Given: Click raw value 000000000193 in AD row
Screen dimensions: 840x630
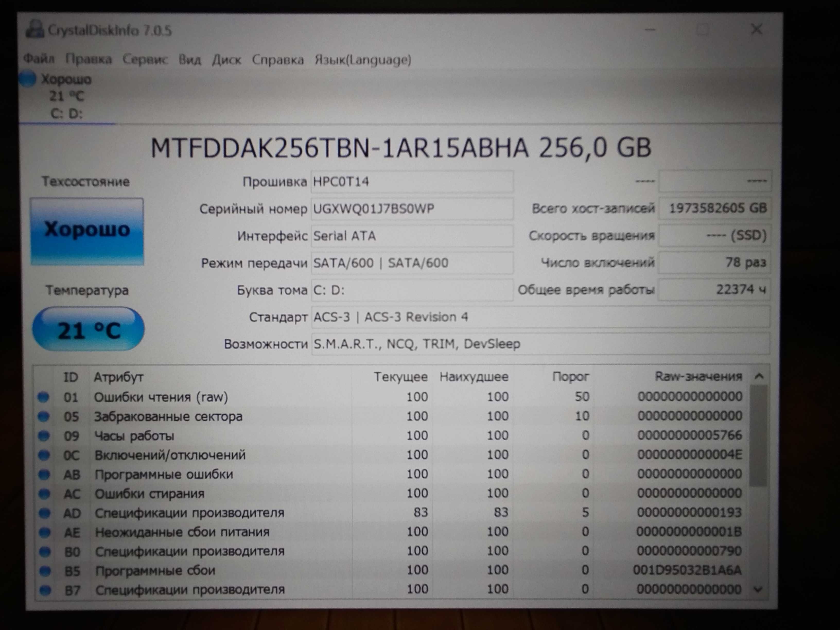Looking at the screenshot, I should point(689,512).
